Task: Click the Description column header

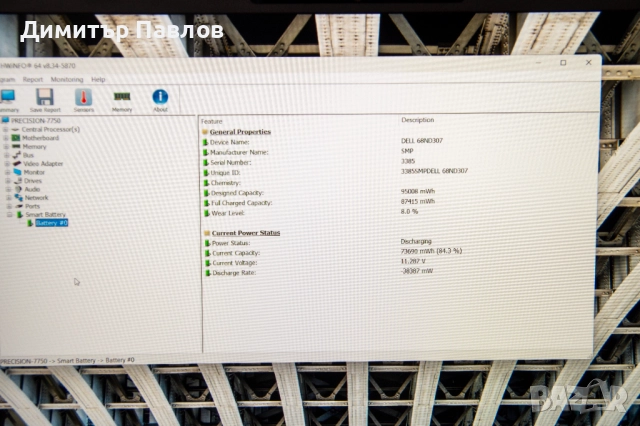Action: (418, 120)
